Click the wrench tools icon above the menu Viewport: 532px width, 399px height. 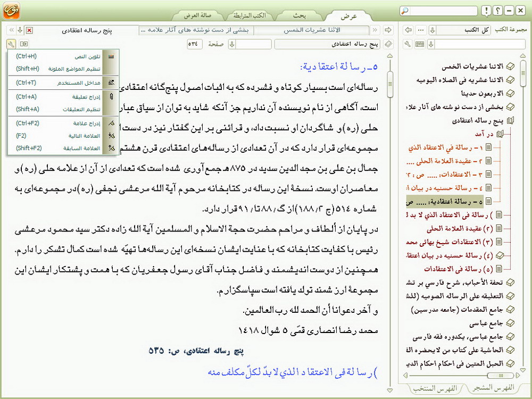tap(11, 44)
